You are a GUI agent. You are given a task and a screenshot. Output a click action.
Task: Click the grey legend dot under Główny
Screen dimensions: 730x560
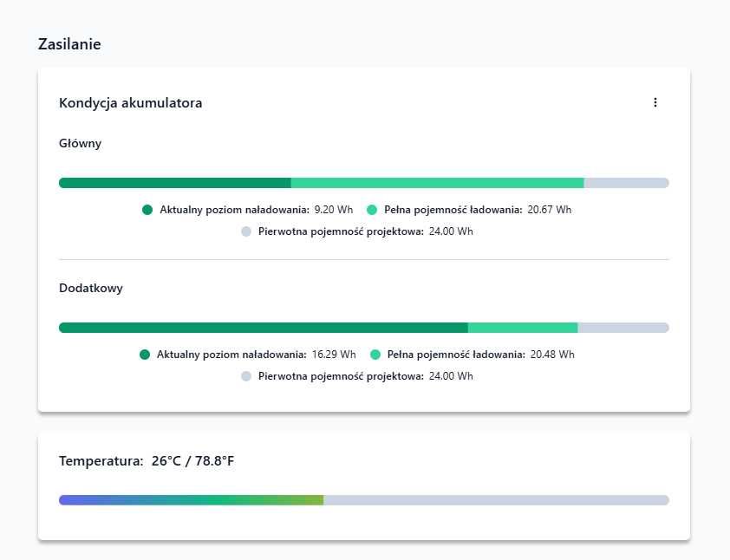click(246, 231)
